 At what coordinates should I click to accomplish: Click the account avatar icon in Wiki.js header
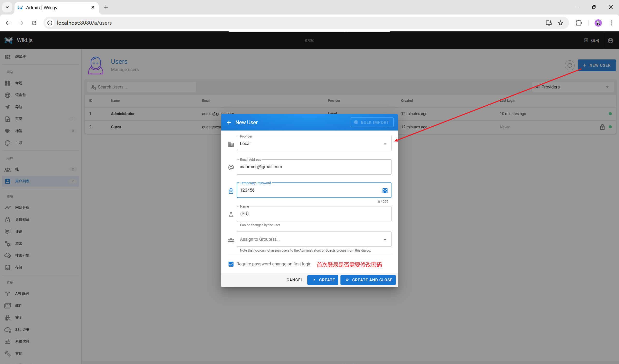(610, 41)
